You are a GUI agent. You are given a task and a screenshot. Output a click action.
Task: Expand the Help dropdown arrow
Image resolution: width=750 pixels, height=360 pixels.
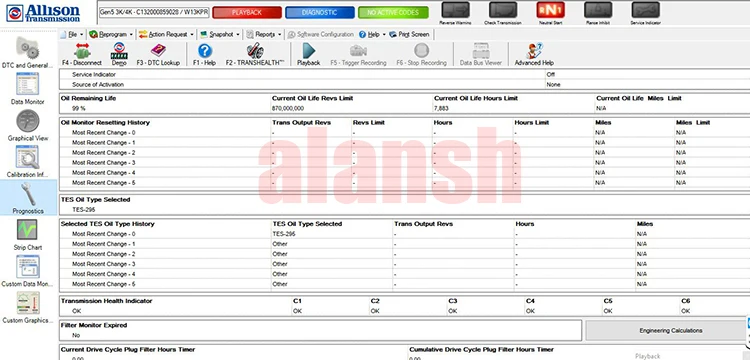click(x=384, y=35)
